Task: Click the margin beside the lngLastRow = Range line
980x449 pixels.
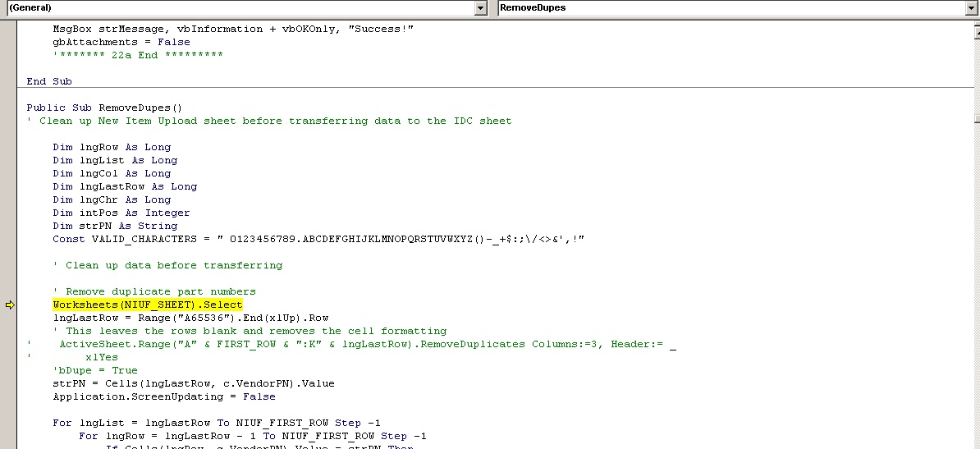Action: click(10, 318)
